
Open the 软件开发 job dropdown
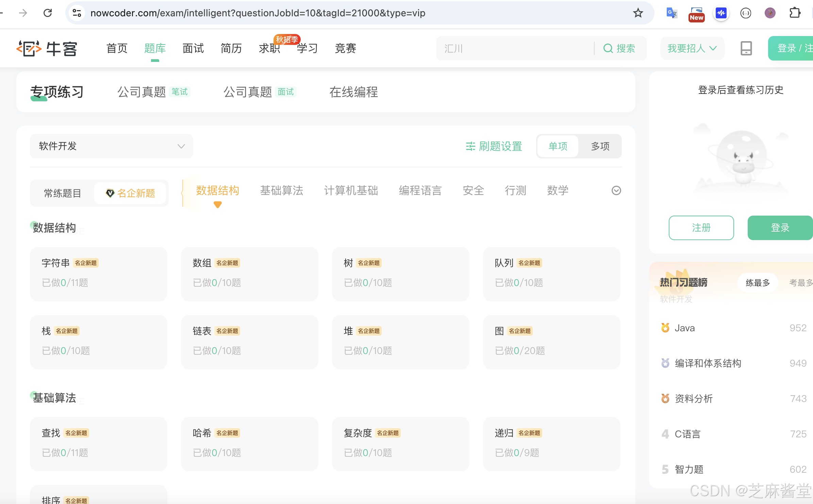(111, 146)
